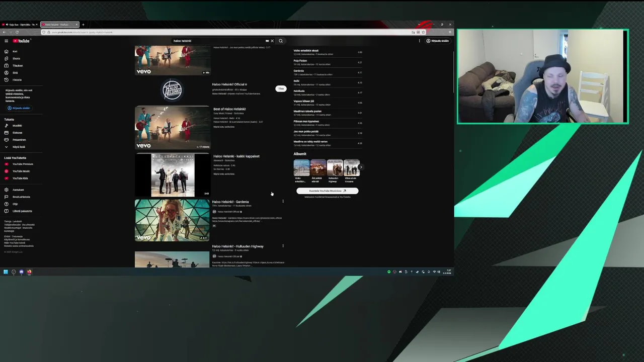Screen dimensions: 644x362
Task: Open YouTube Music in the sidebar
Action: [21, 171]
